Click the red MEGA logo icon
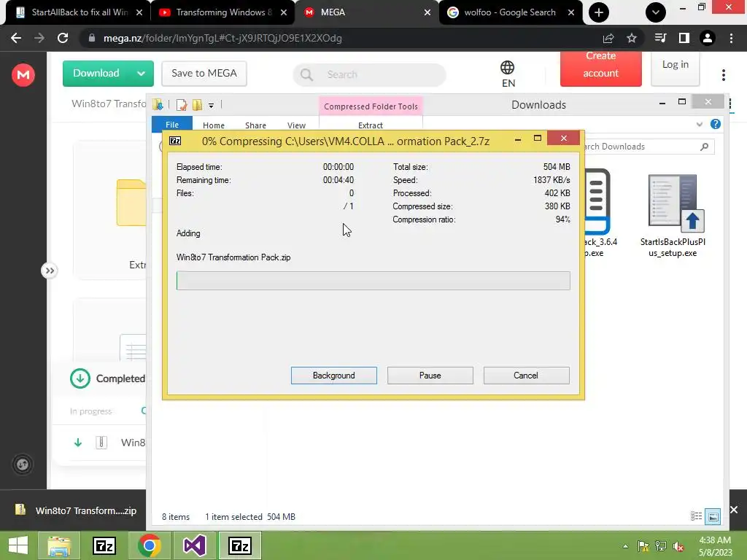Screen dimensions: 747x560 click(23, 75)
